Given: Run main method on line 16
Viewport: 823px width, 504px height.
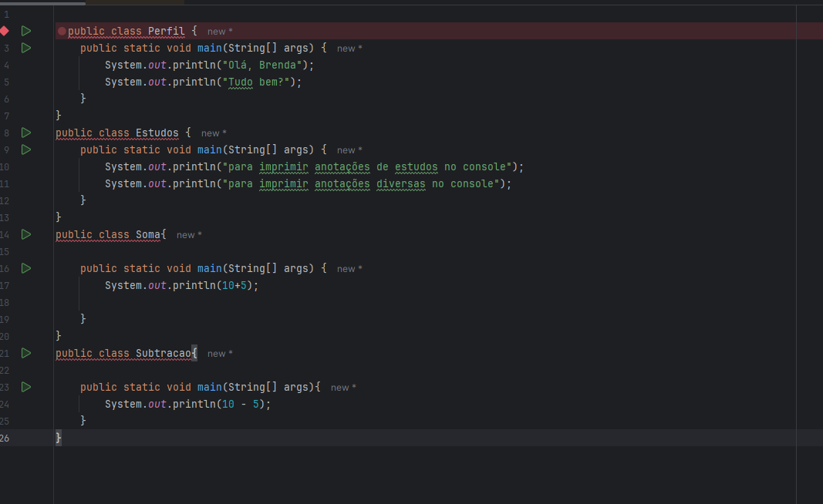Looking at the screenshot, I should point(25,268).
